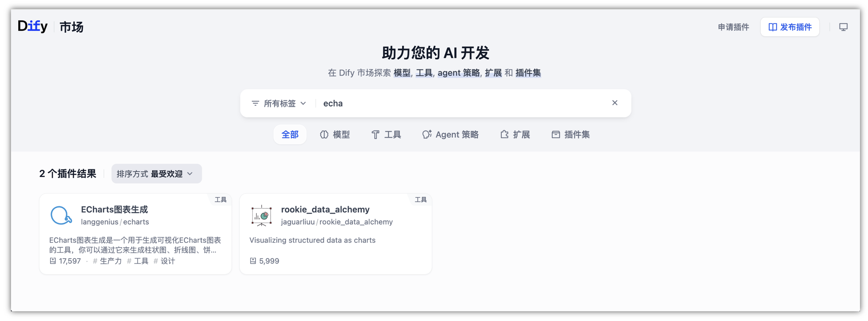Click the ECharts plugin logo icon
Screen dimensions: 868x321
point(61,215)
